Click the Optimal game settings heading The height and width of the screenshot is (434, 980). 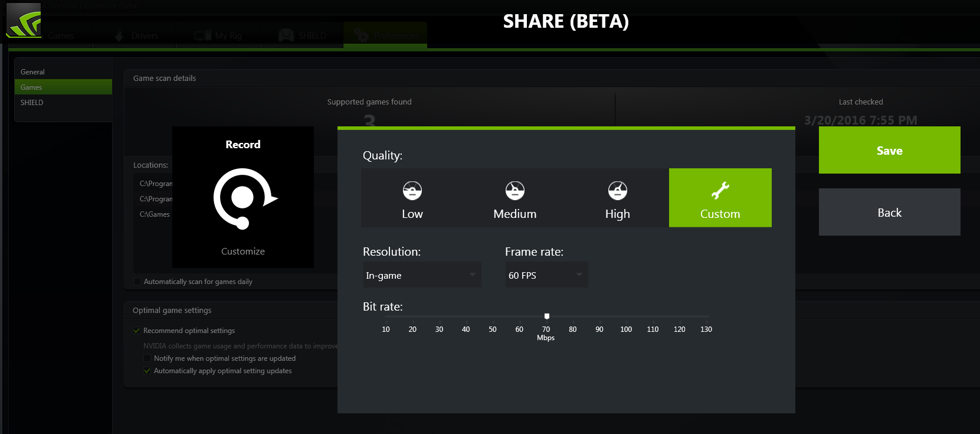[x=172, y=310]
